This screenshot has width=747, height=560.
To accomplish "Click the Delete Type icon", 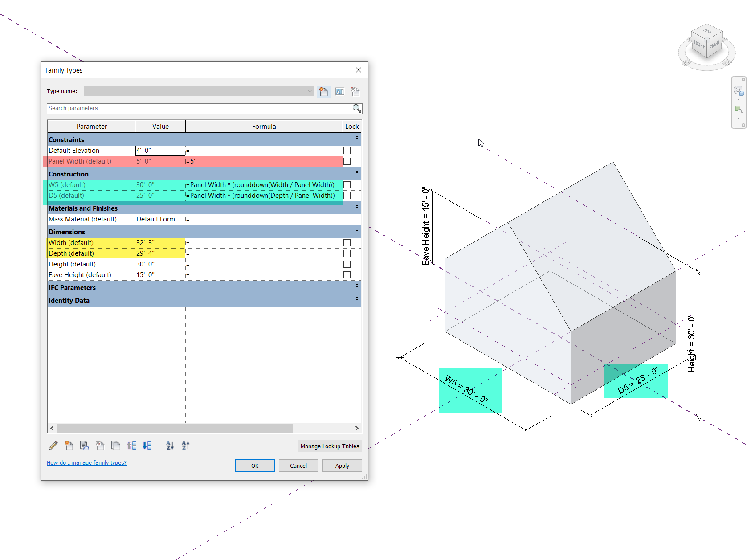I will tap(355, 92).
